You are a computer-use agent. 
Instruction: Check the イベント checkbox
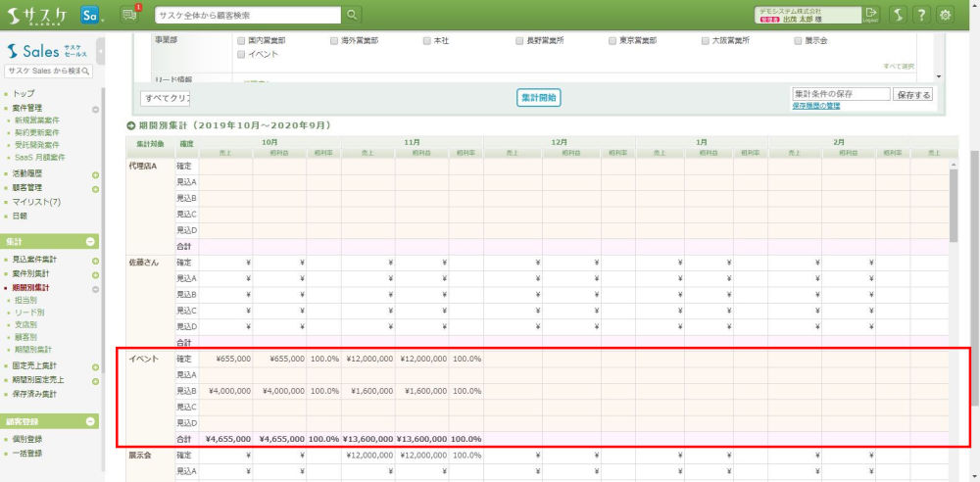point(241,55)
